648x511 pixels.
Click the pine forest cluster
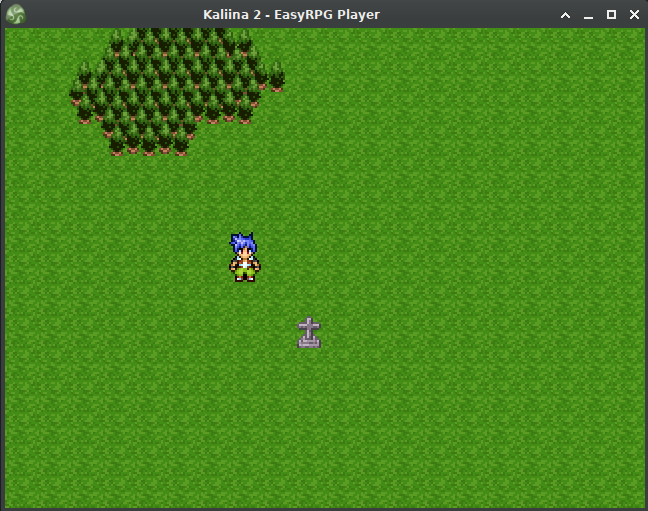click(177, 92)
